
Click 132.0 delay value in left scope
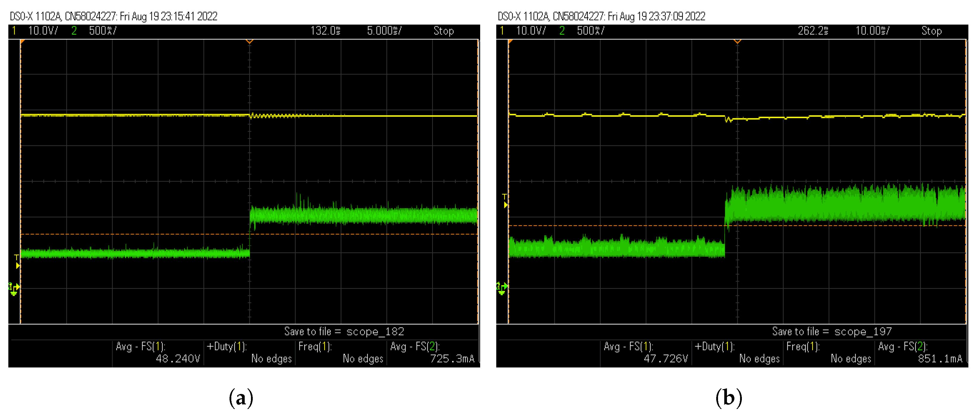point(325,31)
